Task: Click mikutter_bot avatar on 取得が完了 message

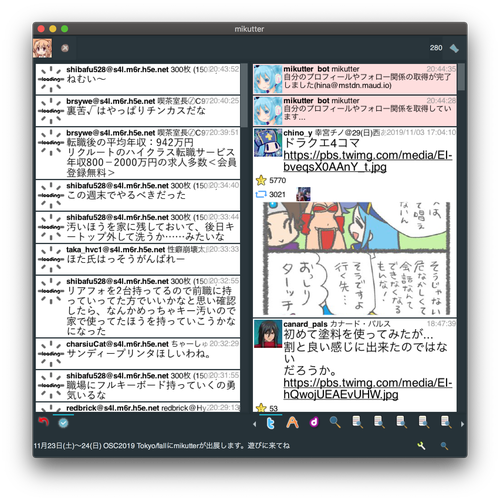Action: click(268, 79)
